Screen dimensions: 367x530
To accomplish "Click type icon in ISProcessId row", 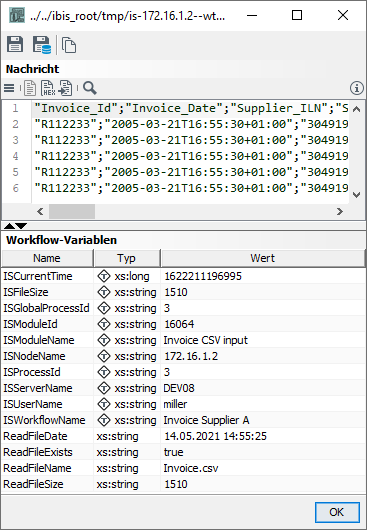I will [x=104, y=372].
